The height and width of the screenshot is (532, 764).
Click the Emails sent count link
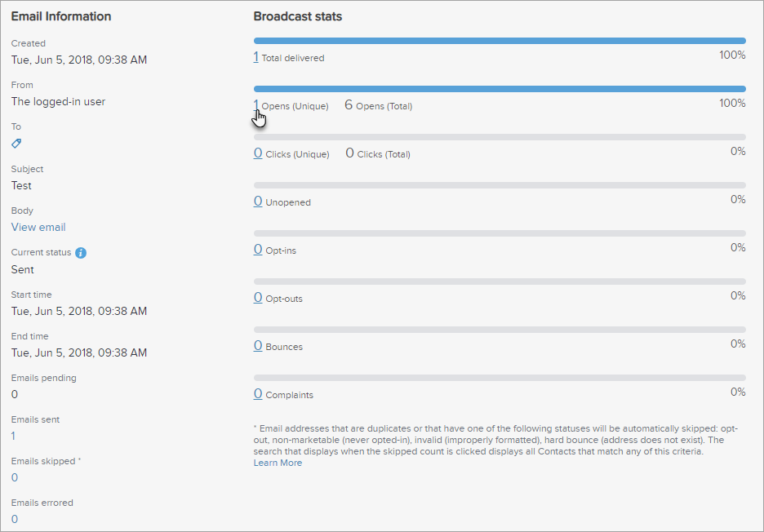[x=13, y=436]
